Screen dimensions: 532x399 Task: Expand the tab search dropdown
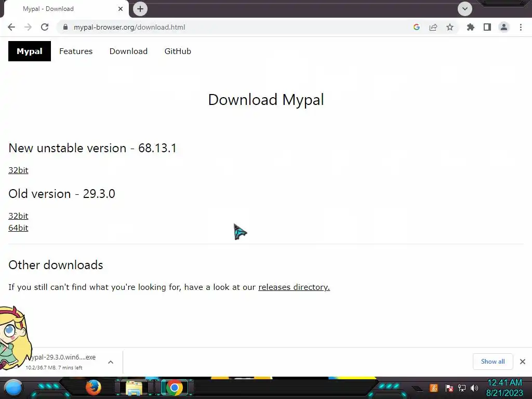pos(465,9)
